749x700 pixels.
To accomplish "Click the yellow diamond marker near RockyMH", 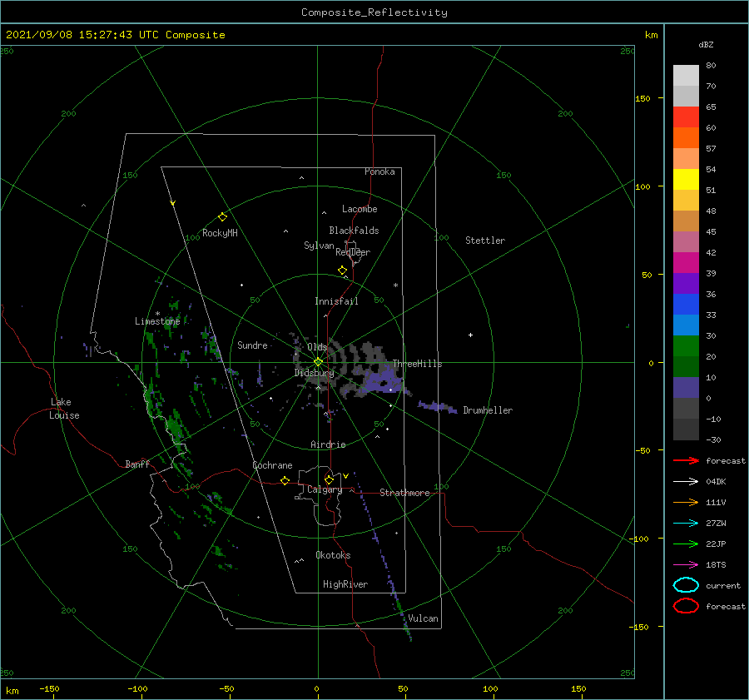I will (x=222, y=217).
